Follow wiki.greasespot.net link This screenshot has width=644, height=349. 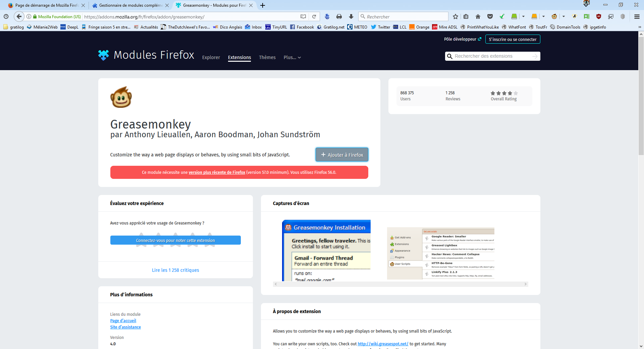383,344
